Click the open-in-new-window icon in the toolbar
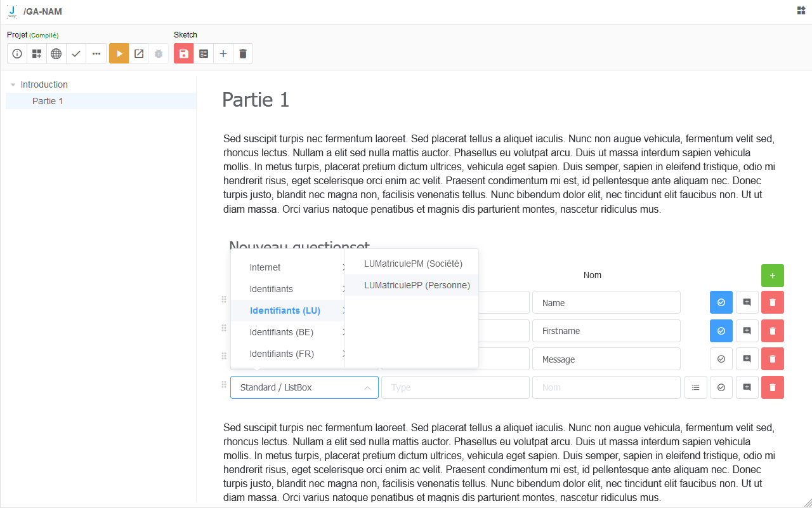Image resolution: width=812 pixels, height=508 pixels. (139, 54)
